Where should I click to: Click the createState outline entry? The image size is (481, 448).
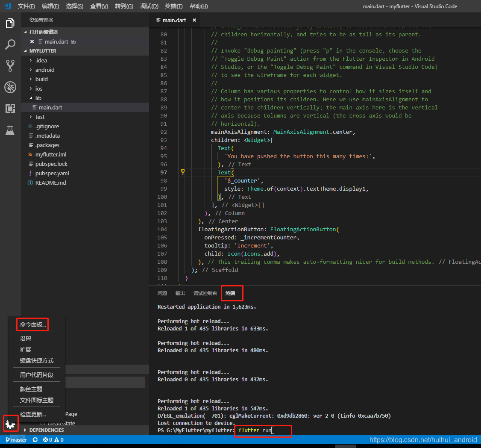coord(62,423)
